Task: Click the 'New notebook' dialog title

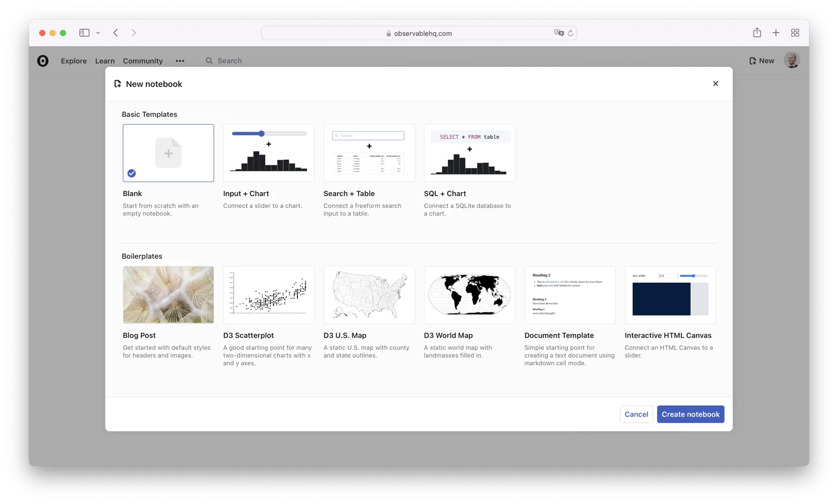Action: point(154,84)
